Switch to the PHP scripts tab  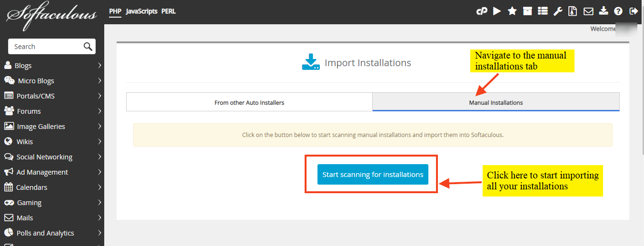(115, 11)
